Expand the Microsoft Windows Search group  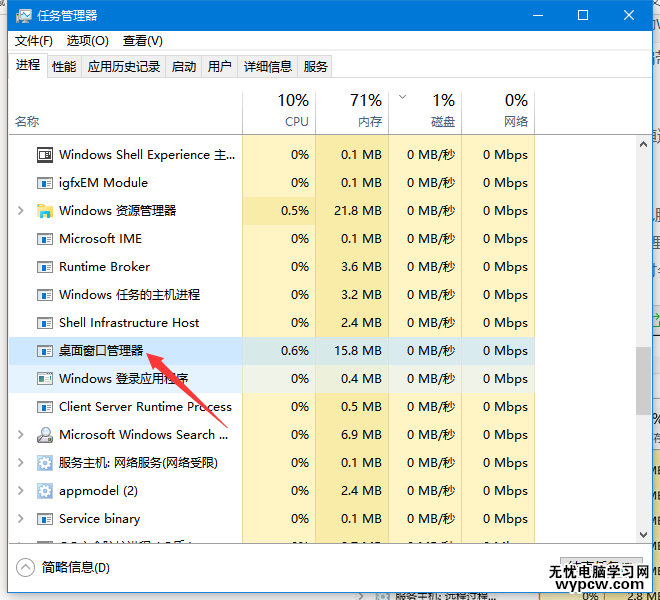click(20, 435)
